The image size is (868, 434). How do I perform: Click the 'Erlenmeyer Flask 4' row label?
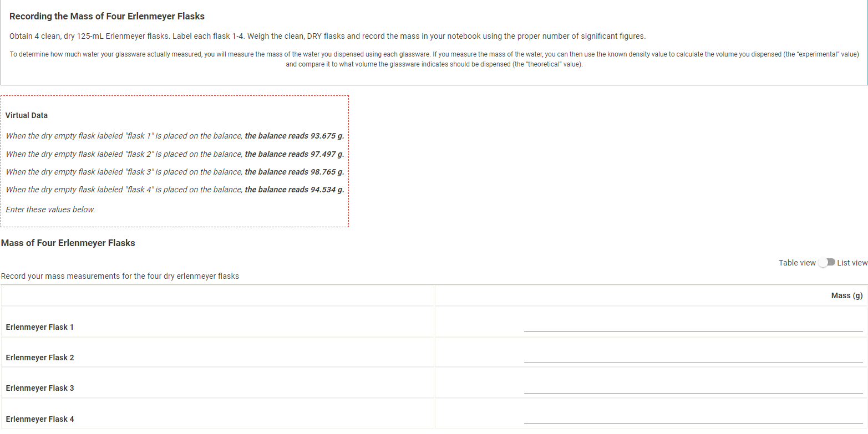(x=39, y=419)
